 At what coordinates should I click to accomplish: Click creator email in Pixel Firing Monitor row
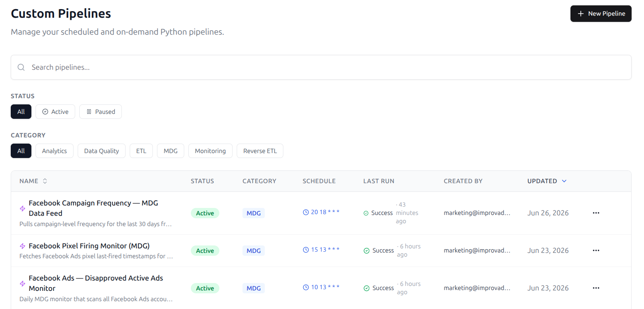click(477, 250)
